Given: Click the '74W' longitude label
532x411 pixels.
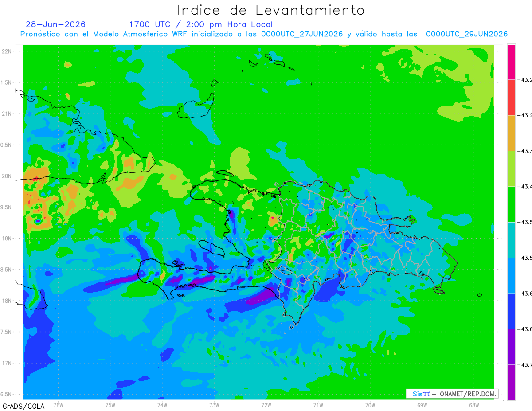Looking at the screenshot, I should click(x=162, y=405).
